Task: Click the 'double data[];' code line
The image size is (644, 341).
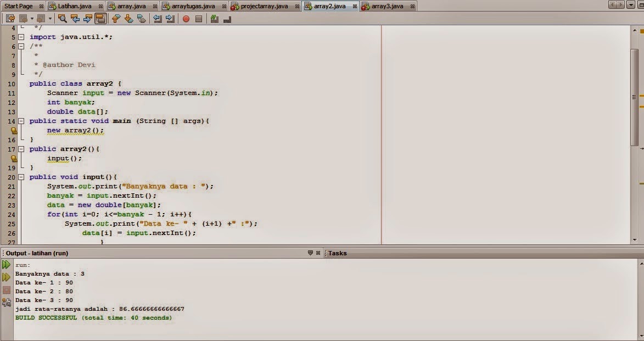Action: [77, 112]
